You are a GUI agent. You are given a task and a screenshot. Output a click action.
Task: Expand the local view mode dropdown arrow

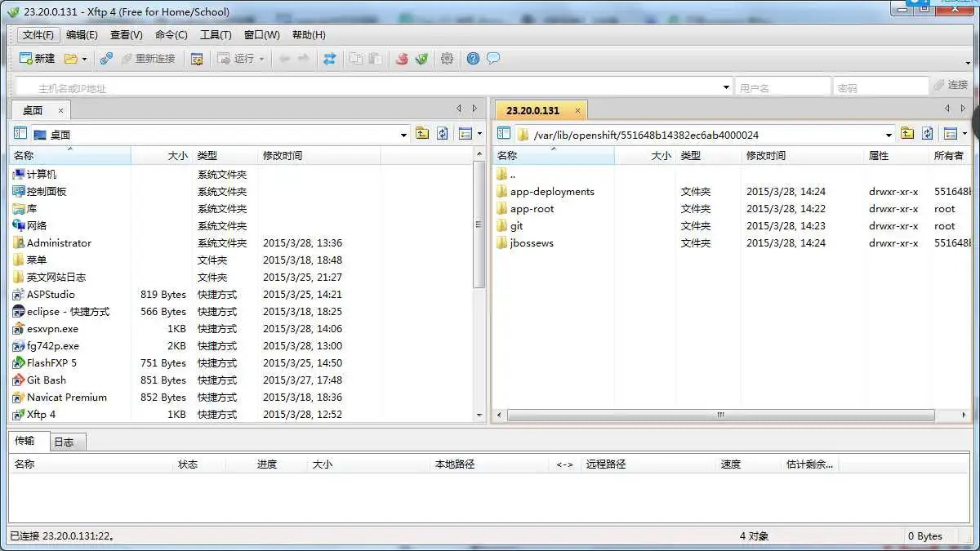(x=479, y=134)
